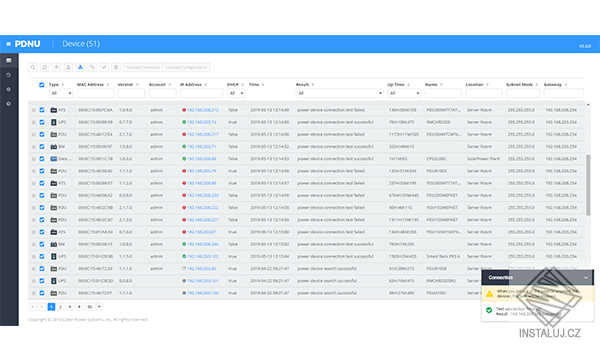Uncheck the row with IP 192.168.208.217
Screen dimensions: 600x360
point(42,134)
